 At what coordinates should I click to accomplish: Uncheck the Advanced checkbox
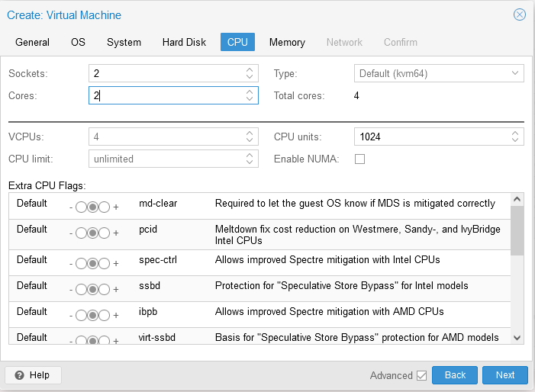pos(421,375)
